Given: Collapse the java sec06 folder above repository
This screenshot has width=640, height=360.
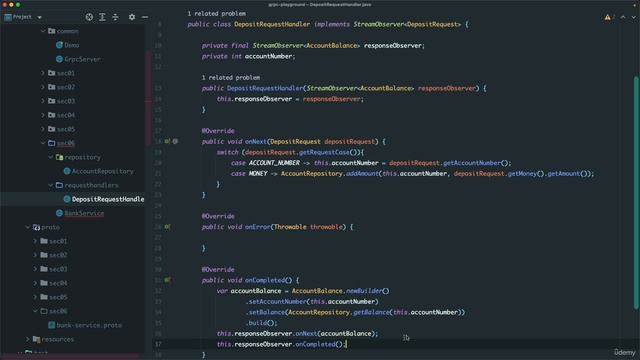Looking at the screenshot, I should click(43, 143).
